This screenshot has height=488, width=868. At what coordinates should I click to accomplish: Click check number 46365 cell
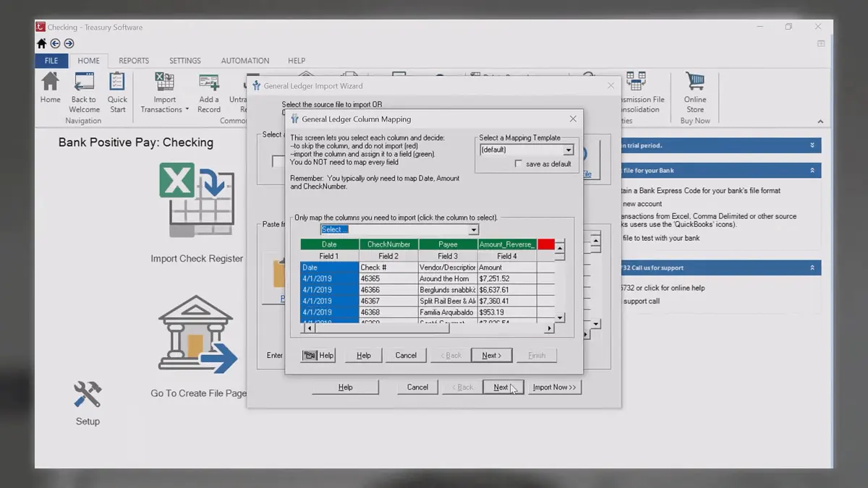[388, 278]
